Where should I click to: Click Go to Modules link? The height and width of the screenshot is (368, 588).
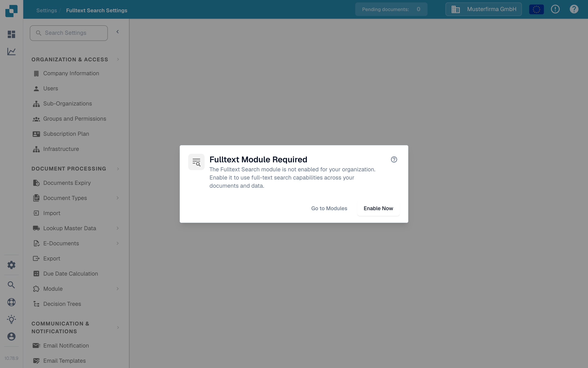tap(329, 208)
